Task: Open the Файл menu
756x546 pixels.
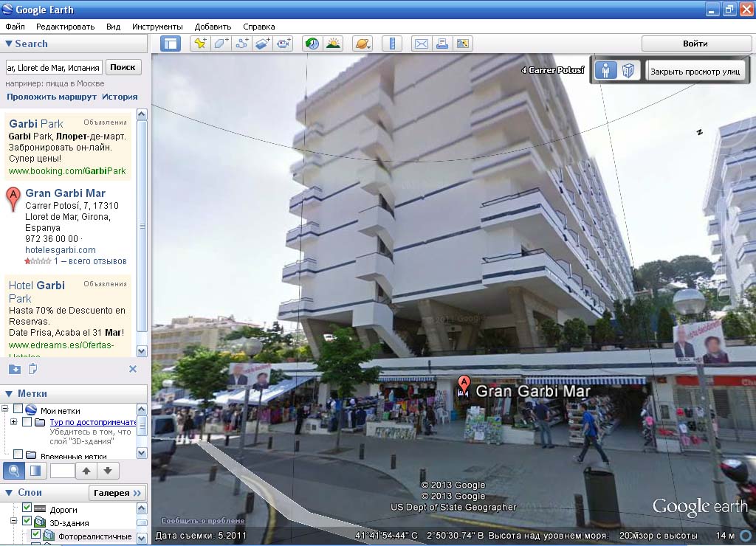Action: [x=15, y=27]
